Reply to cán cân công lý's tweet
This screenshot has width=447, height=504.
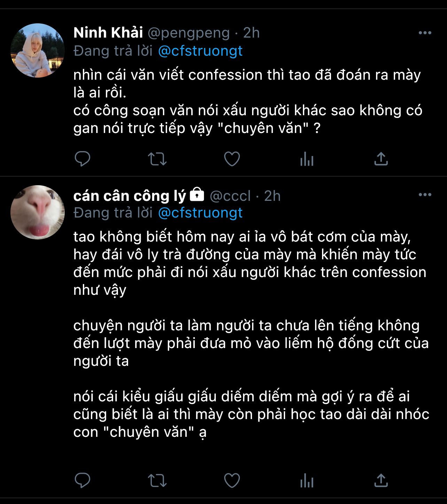(x=83, y=481)
